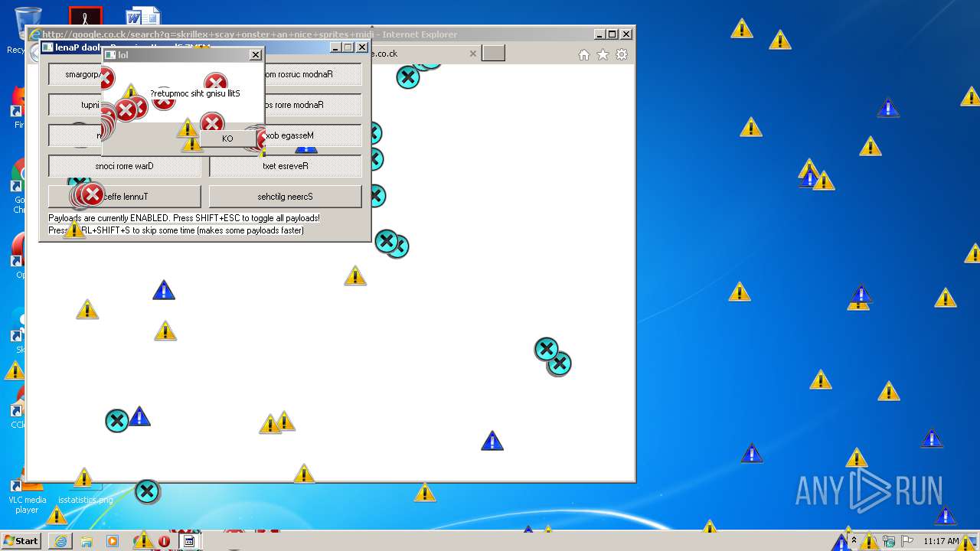Screen dimensions: 980x551
Task: Click the '?retupmoc siht gnisu llitS' message text
Action: 195,93
